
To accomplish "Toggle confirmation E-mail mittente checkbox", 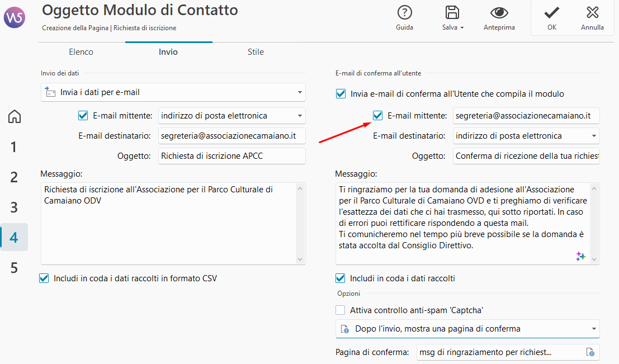I will coord(378,116).
